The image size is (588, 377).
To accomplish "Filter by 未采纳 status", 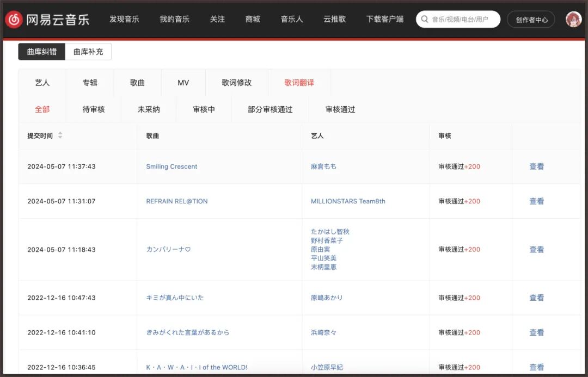I will tap(149, 109).
